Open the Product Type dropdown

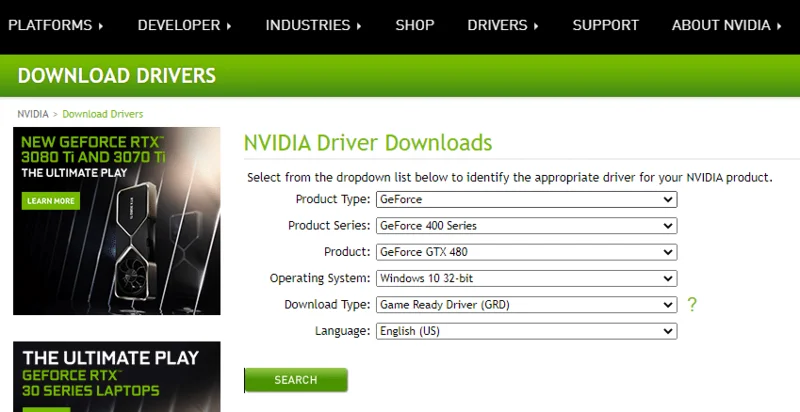[x=527, y=199]
